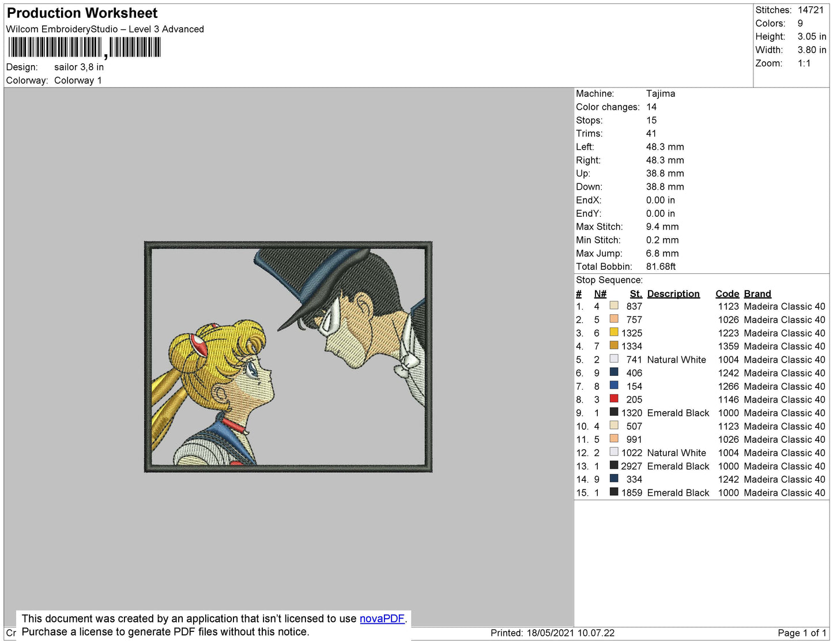Click code '1123' in stop row 1
833x644 pixels.
(728, 307)
